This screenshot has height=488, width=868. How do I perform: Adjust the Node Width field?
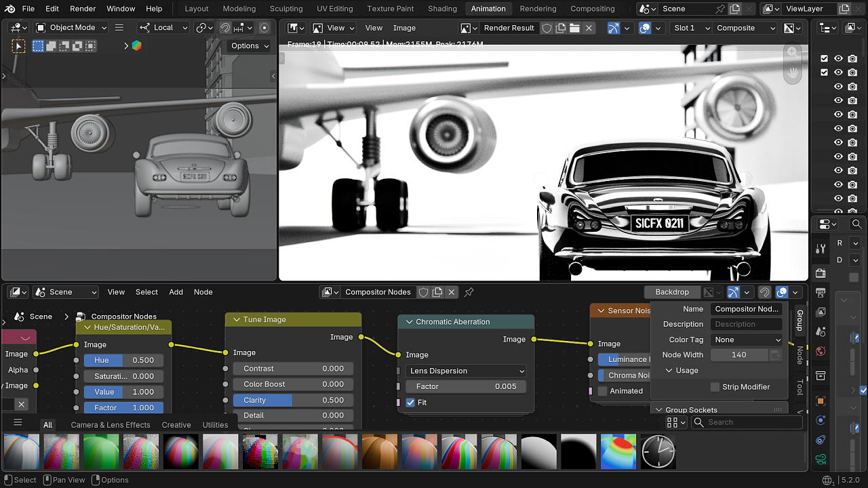[739, 354]
